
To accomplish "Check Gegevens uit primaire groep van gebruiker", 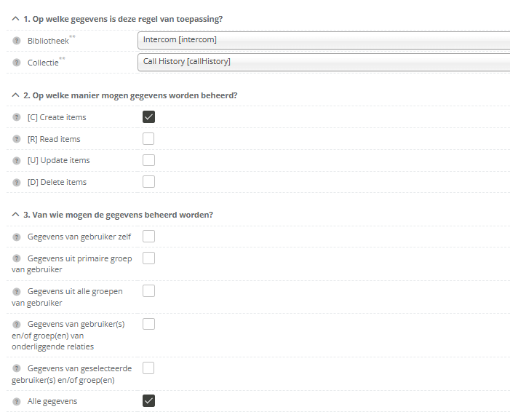I will tap(148, 258).
